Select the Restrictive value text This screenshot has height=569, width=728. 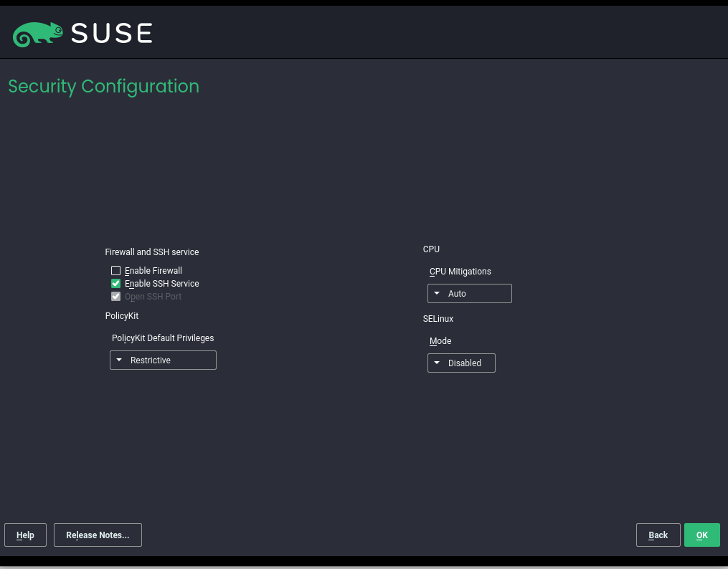(x=150, y=360)
